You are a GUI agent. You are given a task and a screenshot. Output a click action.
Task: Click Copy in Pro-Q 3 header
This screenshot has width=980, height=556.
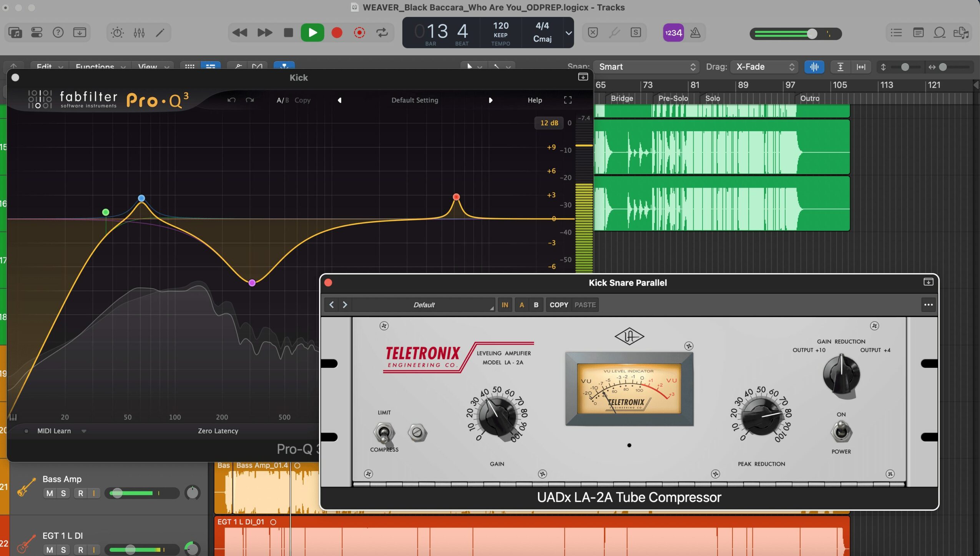302,100
